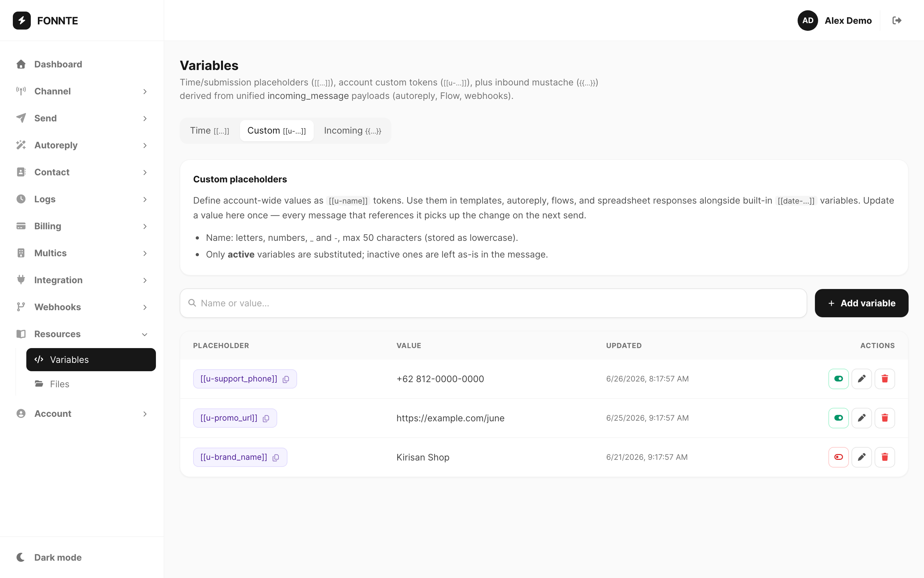Click the Integration plug icon
924x578 pixels.
tap(21, 280)
